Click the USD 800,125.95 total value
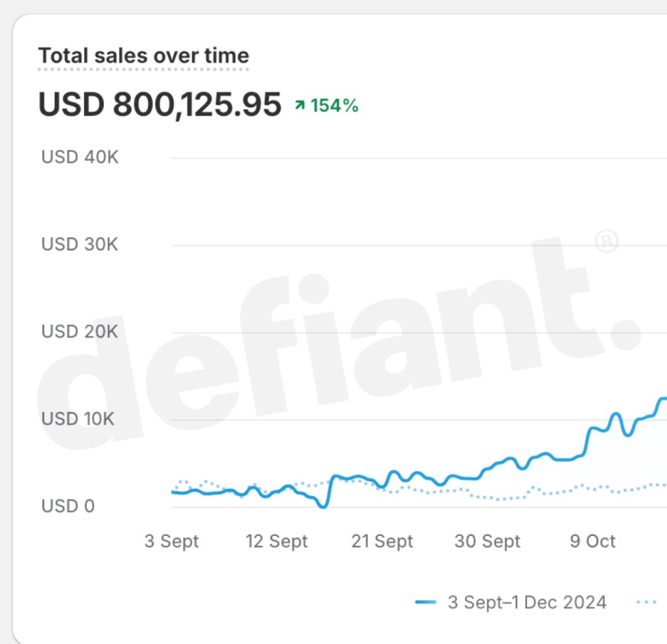The height and width of the screenshot is (644, 667). tap(160, 104)
